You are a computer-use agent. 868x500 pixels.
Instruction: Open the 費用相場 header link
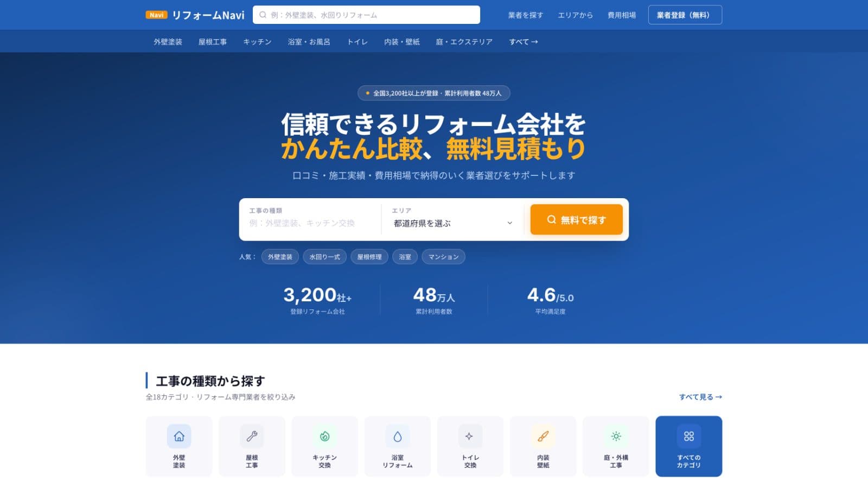622,15
